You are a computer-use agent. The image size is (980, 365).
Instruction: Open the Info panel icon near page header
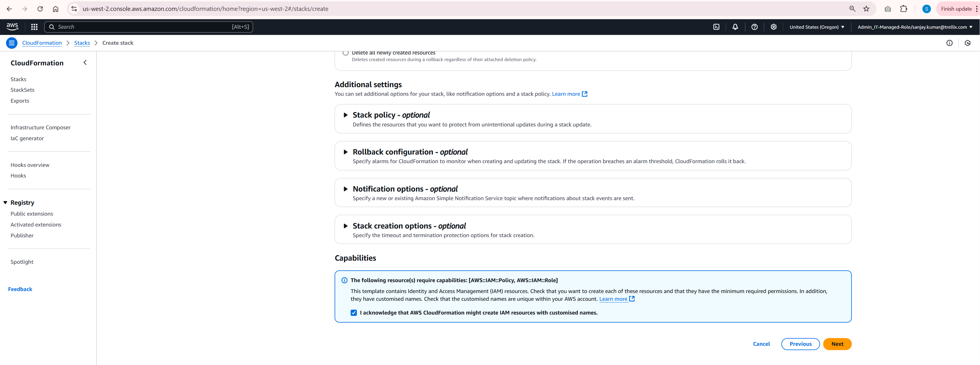click(x=950, y=43)
